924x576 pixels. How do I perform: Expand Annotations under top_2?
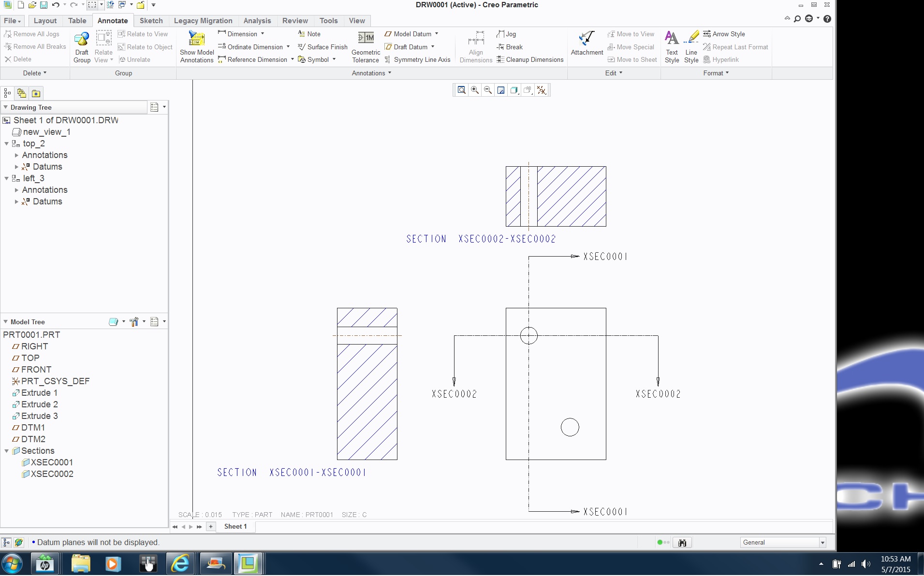[x=16, y=155]
